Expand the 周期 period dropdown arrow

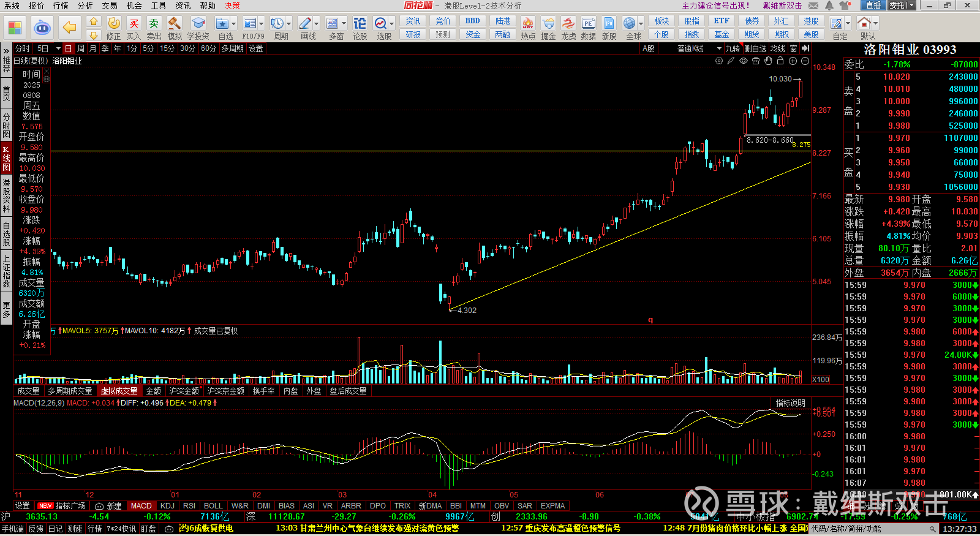click(x=289, y=24)
